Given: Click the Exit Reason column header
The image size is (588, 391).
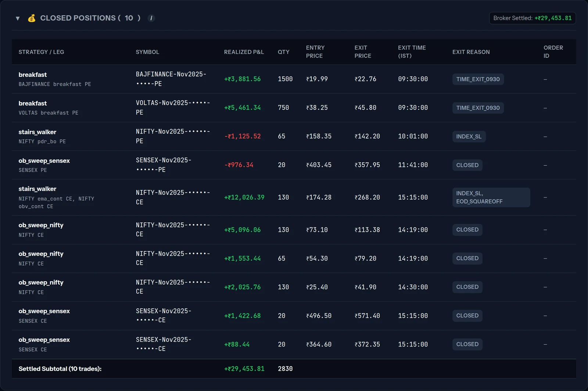Looking at the screenshot, I should tap(471, 52).
